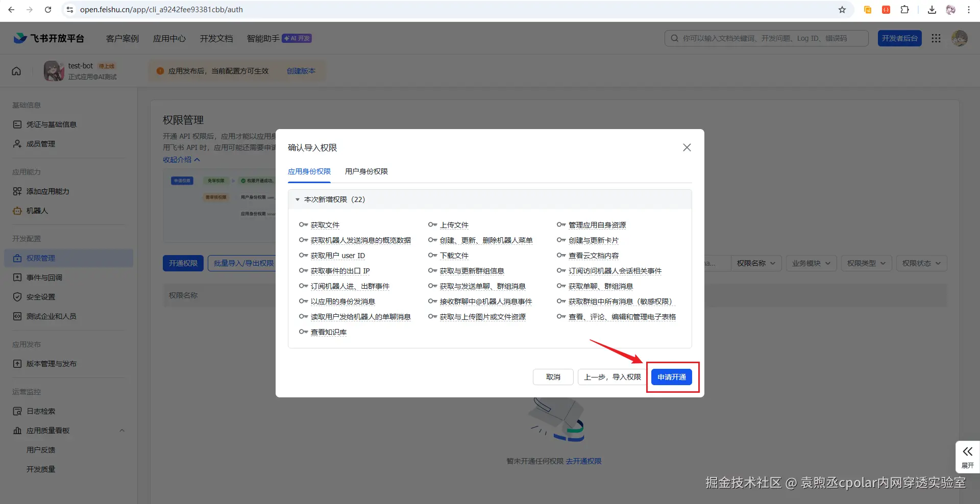Open the browser downloads icon

(x=932, y=10)
